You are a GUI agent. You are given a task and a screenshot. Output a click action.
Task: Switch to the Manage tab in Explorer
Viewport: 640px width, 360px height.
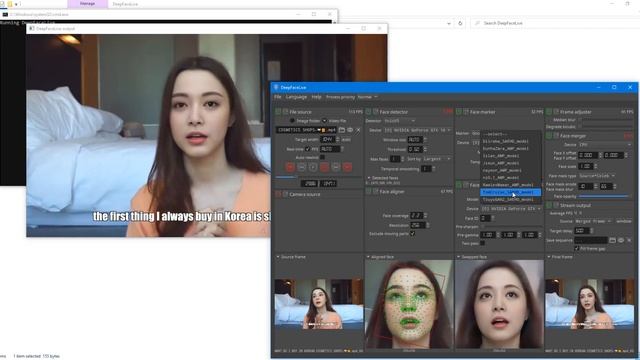point(87,4)
